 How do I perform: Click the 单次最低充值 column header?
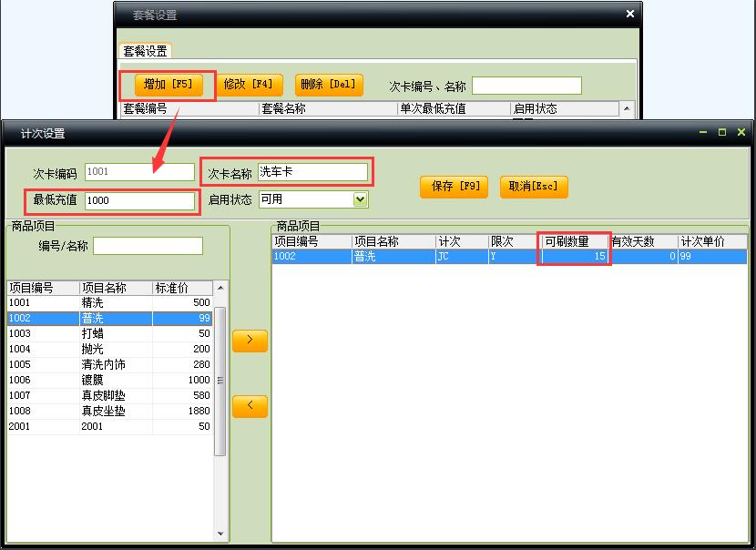[x=454, y=108]
